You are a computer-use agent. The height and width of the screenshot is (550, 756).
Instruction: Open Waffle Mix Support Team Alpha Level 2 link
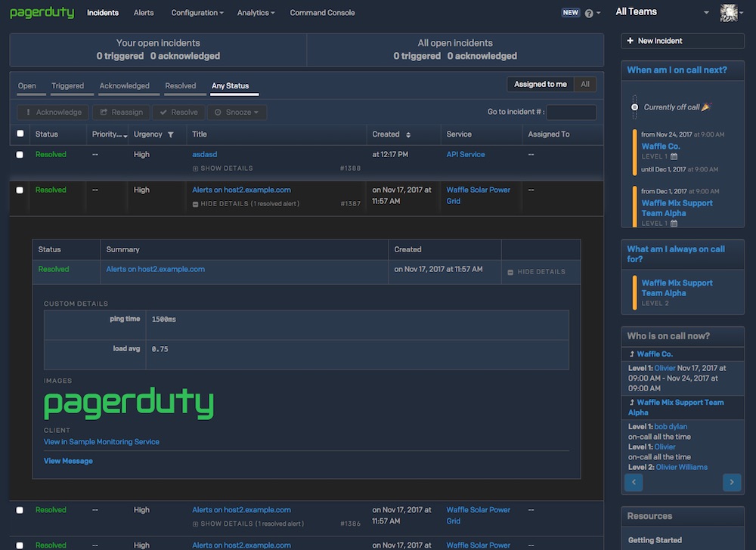tap(677, 288)
